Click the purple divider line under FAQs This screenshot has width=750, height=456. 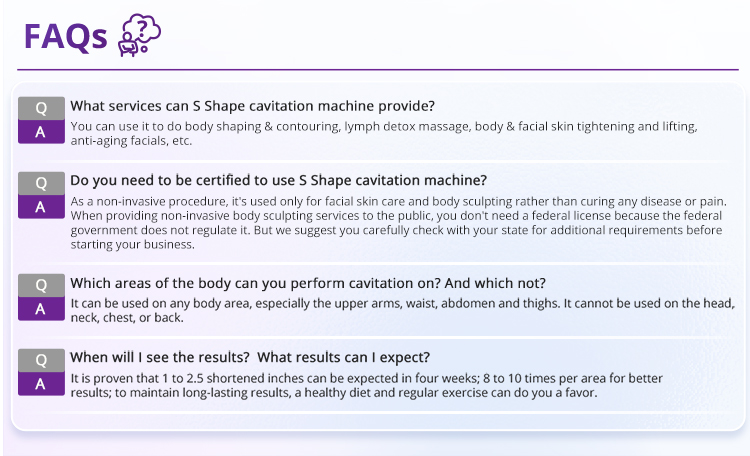[378, 70]
